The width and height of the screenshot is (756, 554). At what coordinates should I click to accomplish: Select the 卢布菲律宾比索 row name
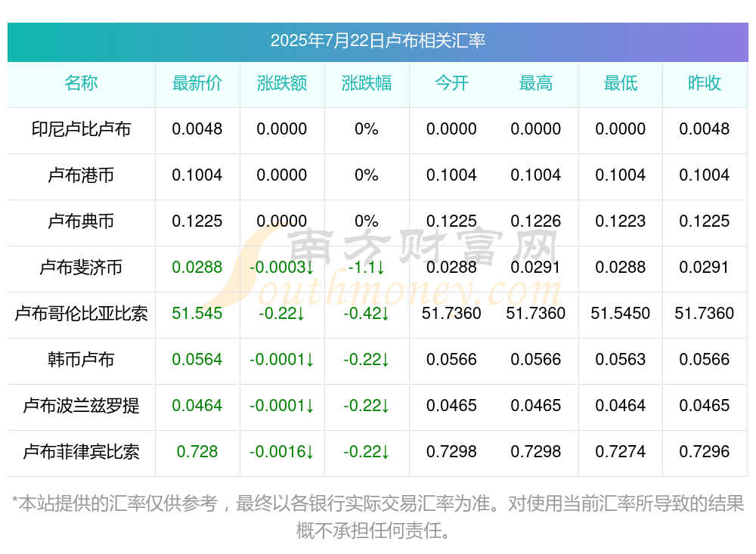(x=81, y=452)
